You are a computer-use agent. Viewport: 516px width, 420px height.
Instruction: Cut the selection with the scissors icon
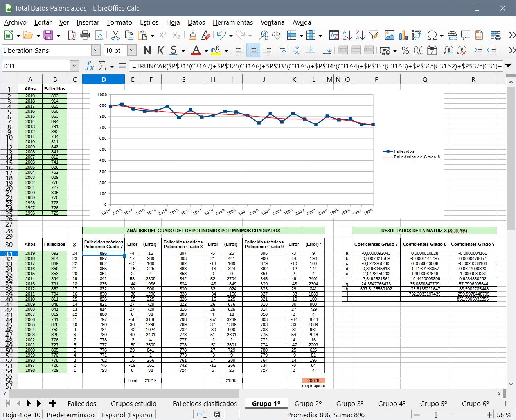115,36
